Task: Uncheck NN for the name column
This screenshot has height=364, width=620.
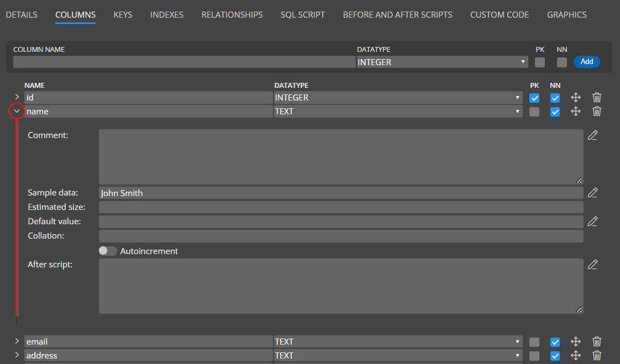Action: point(555,111)
